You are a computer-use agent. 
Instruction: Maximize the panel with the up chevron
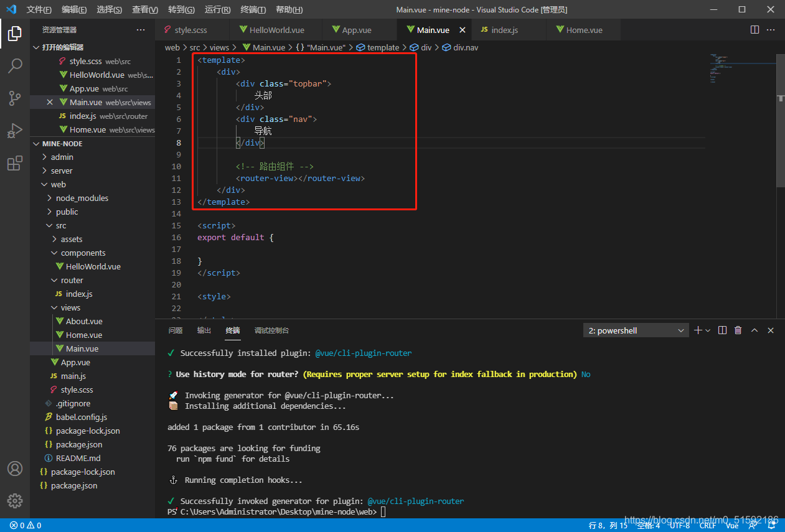[754, 330]
